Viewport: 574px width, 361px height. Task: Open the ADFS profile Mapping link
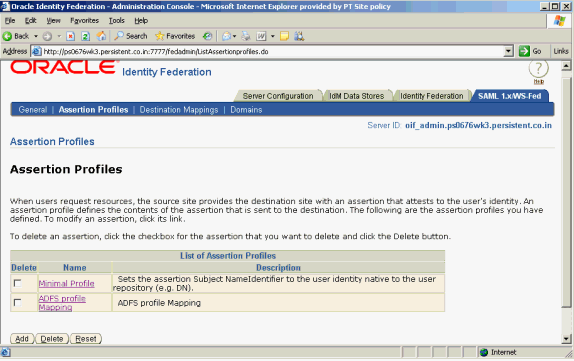[62, 303]
